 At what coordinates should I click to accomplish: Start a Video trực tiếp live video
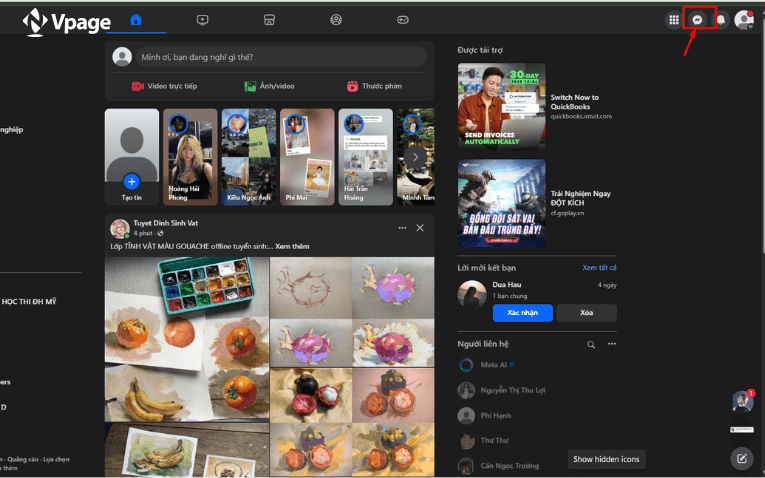164,86
